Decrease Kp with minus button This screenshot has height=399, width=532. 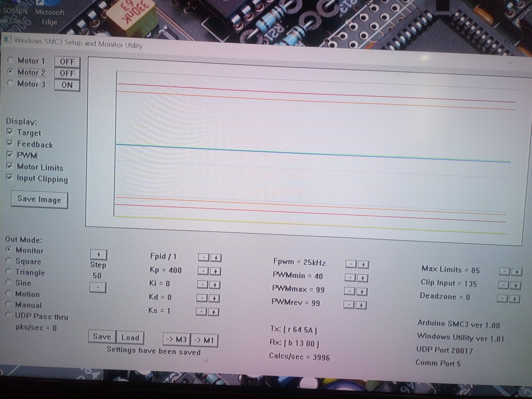point(203,271)
